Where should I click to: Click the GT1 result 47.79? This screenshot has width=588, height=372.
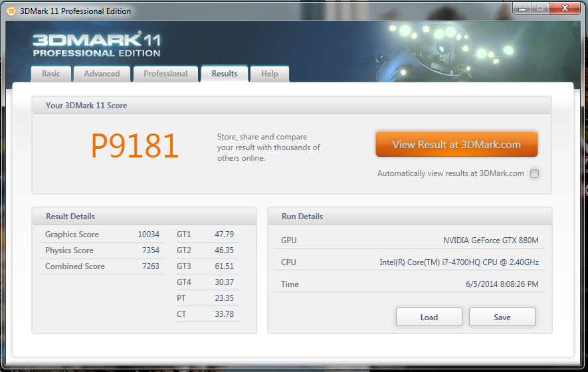pos(225,234)
